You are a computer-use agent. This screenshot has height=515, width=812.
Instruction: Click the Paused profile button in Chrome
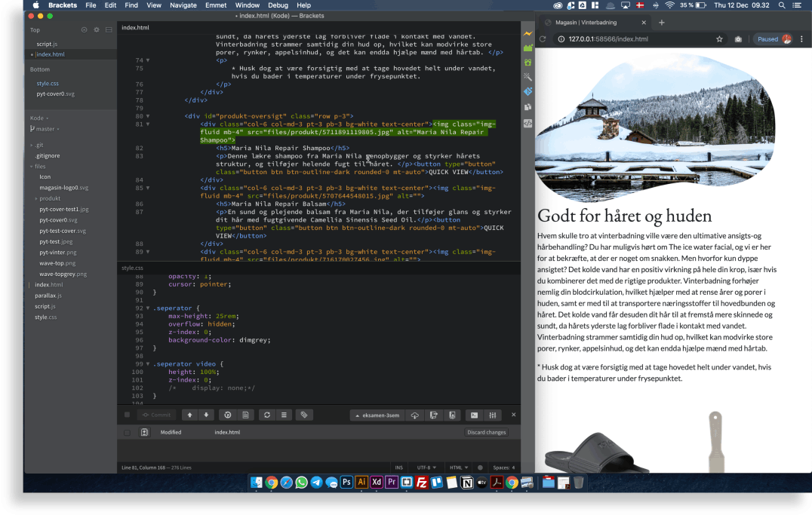(x=774, y=38)
